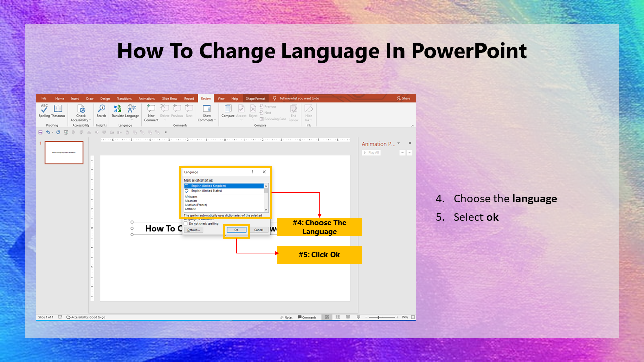644x362 pixels.
Task: Click the End Review icon
Action: pos(294,109)
